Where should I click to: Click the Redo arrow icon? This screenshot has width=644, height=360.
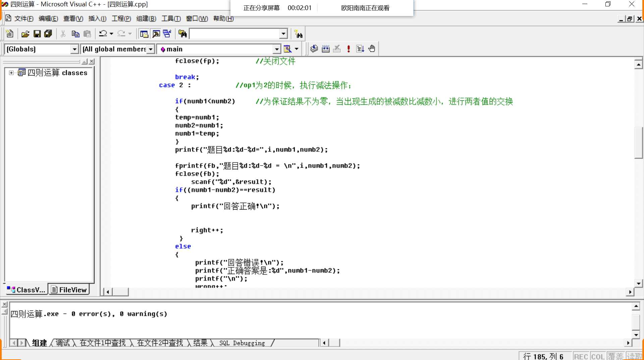[121, 34]
